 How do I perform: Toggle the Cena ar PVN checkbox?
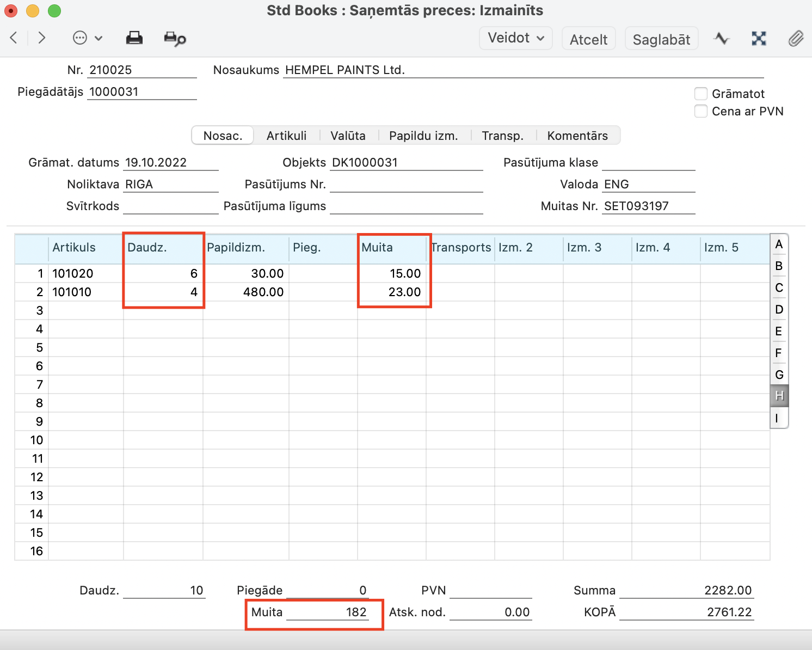[x=701, y=111]
